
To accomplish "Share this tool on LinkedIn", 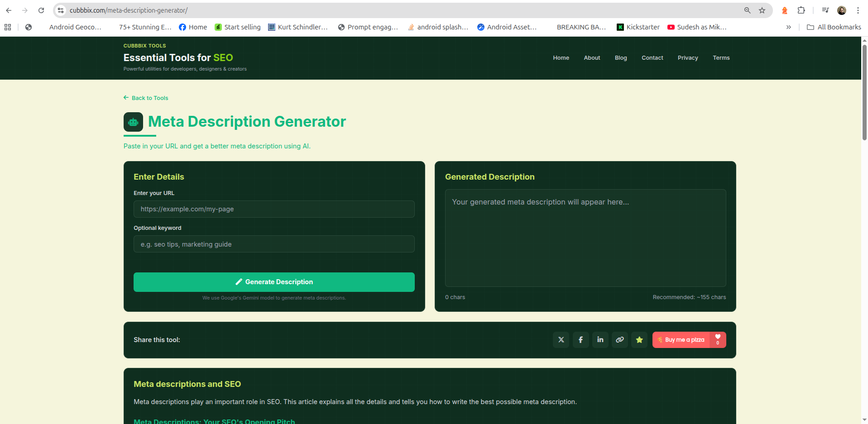I will [x=600, y=339].
